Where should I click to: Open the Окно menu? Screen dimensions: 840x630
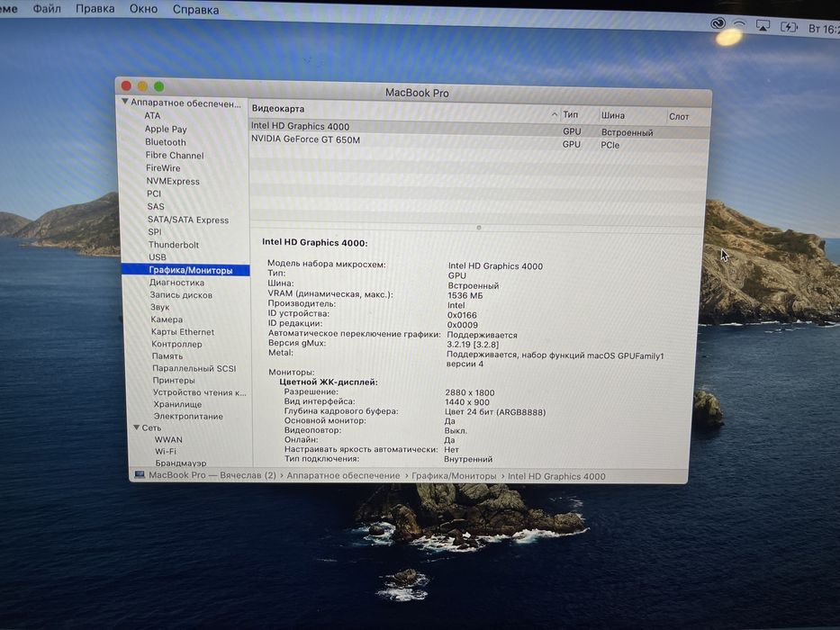tap(143, 9)
